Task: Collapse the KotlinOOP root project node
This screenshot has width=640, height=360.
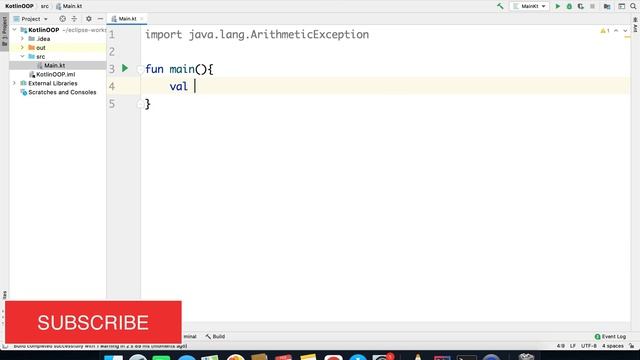Action: click(x=15, y=30)
